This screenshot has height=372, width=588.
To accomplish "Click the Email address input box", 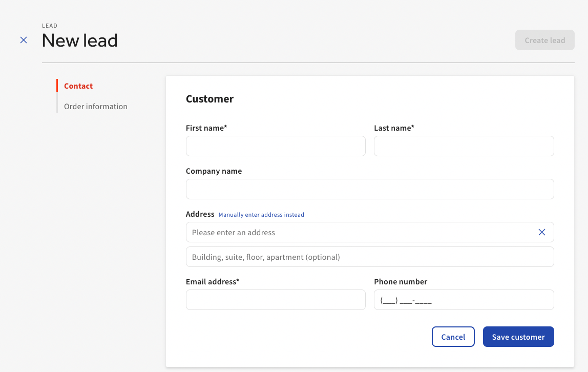I will pyautogui.click(x=276, y=300).
